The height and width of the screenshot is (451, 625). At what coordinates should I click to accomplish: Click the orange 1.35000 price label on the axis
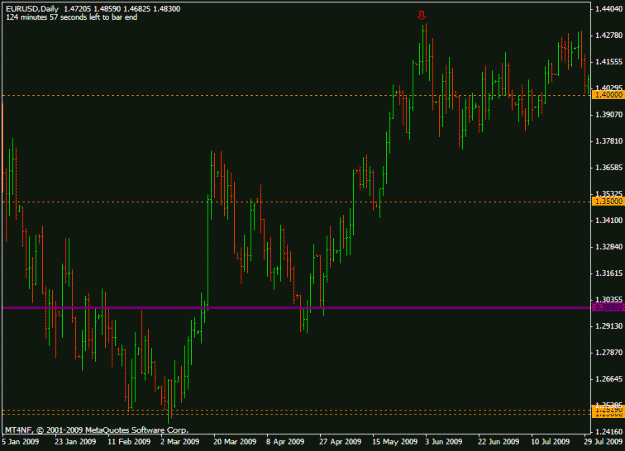[608, 201]
